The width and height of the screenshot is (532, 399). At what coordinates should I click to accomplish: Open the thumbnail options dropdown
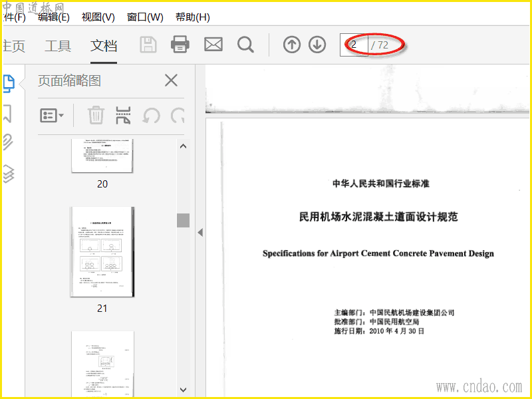coord(52,116)
